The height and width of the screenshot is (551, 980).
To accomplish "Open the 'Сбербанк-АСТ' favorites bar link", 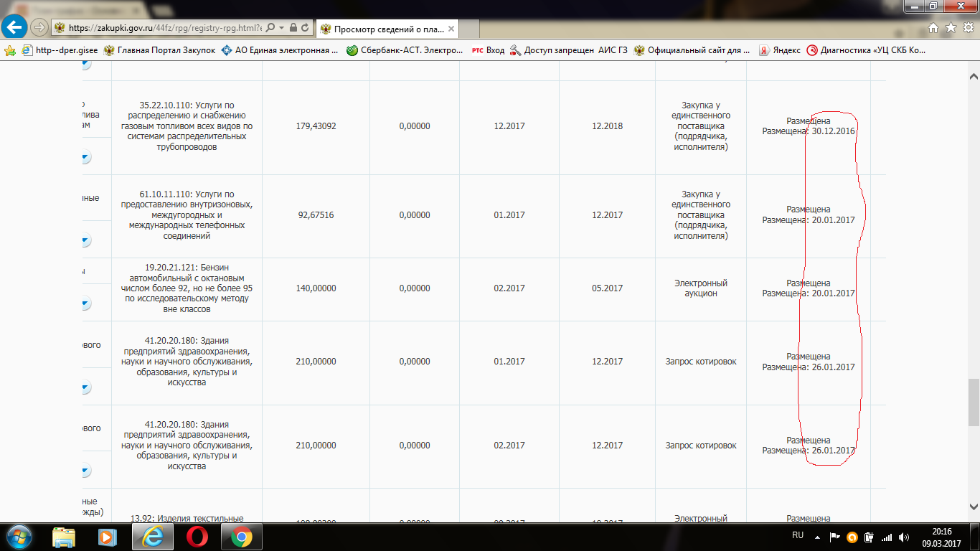I will pos(405,50).
